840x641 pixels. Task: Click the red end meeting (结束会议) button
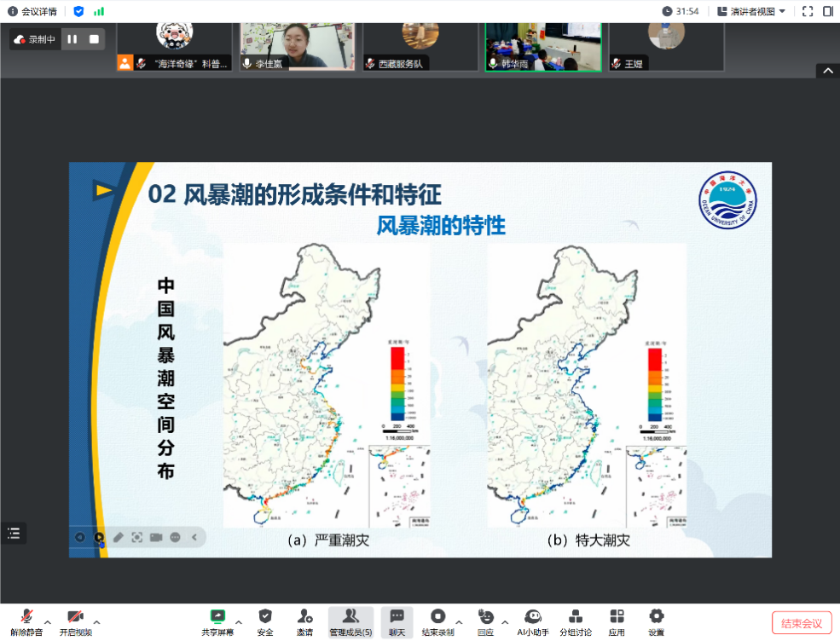tap(802, 623)
